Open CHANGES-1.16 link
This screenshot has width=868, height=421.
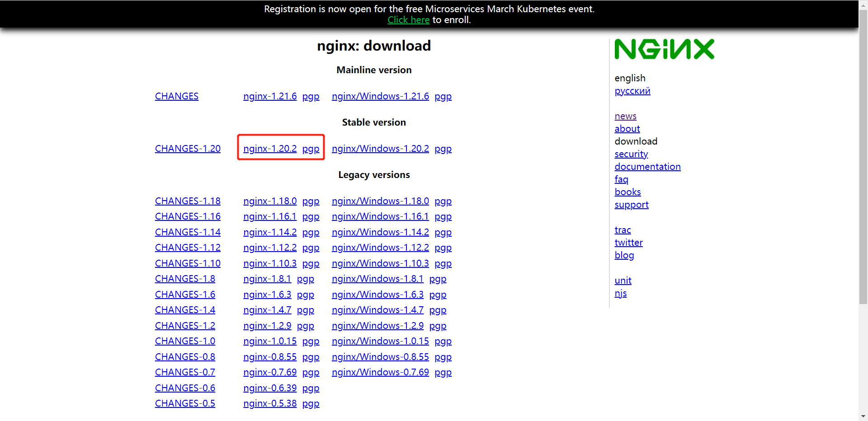point(188,216)
